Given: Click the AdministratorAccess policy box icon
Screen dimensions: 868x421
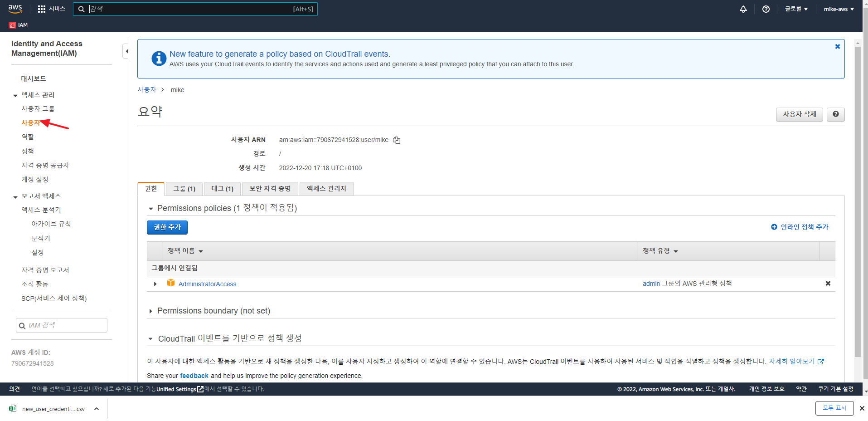Looking at the screenshot, I should pos(171,283).
